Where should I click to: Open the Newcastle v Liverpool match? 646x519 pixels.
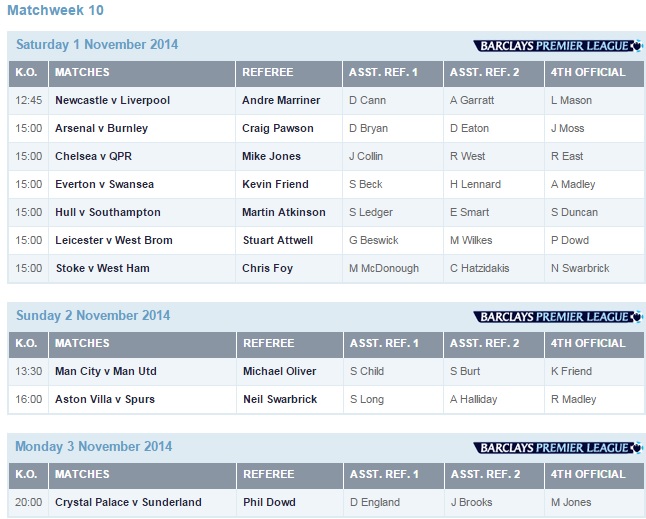coord(112,100)
